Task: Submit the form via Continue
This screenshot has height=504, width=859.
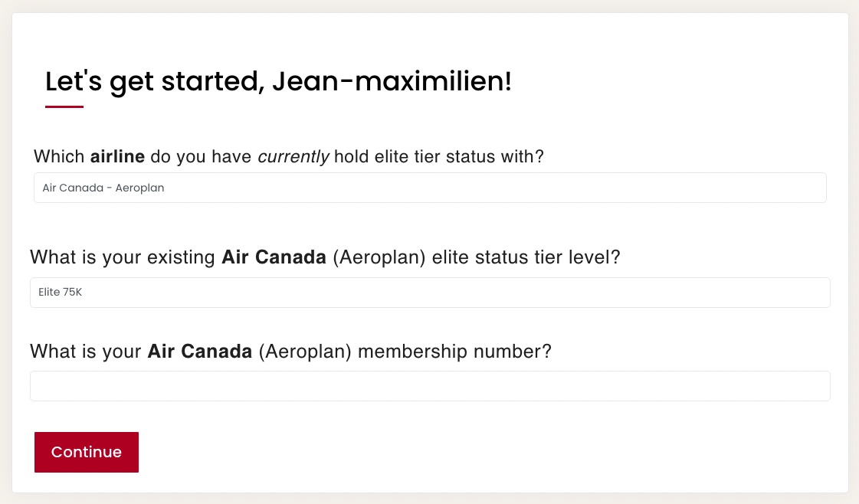Action: [86, 452]
